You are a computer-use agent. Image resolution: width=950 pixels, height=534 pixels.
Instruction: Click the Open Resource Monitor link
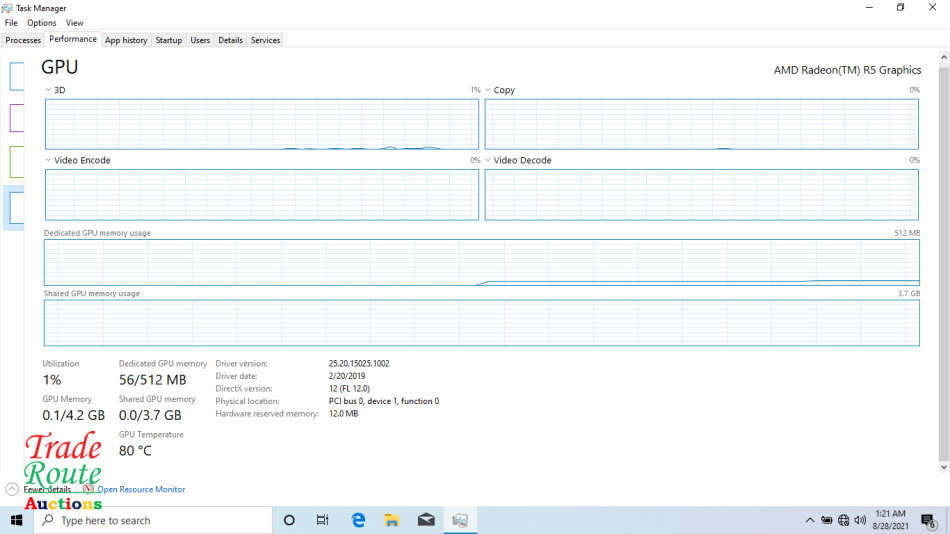[141, 489]
